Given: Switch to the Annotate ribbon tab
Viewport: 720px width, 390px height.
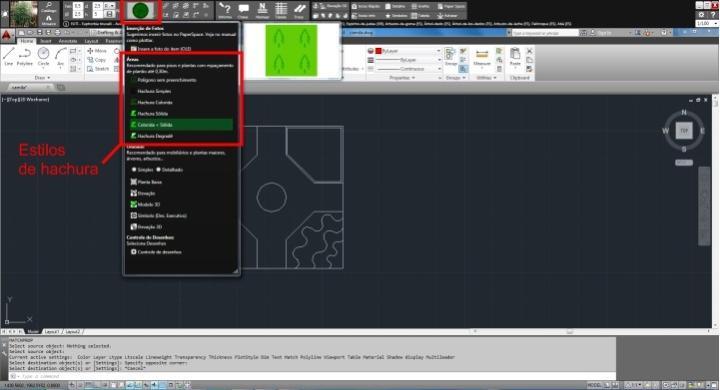Looking at the screenshot, I should tap(68, 41).
